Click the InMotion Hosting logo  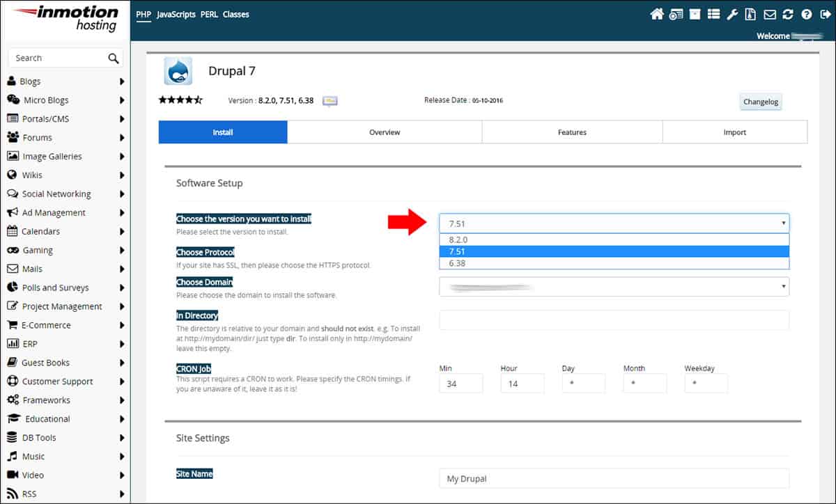66,18
